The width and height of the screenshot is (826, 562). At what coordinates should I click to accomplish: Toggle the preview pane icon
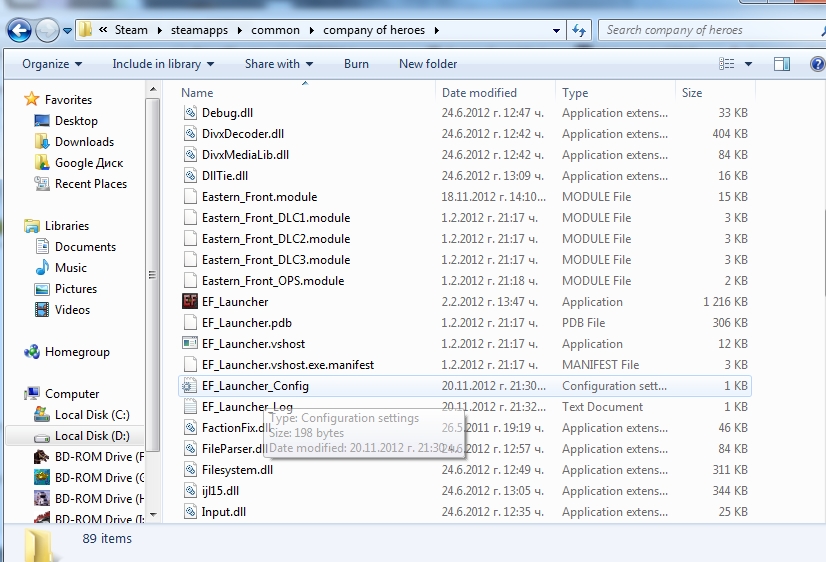[x=782, y=64]
